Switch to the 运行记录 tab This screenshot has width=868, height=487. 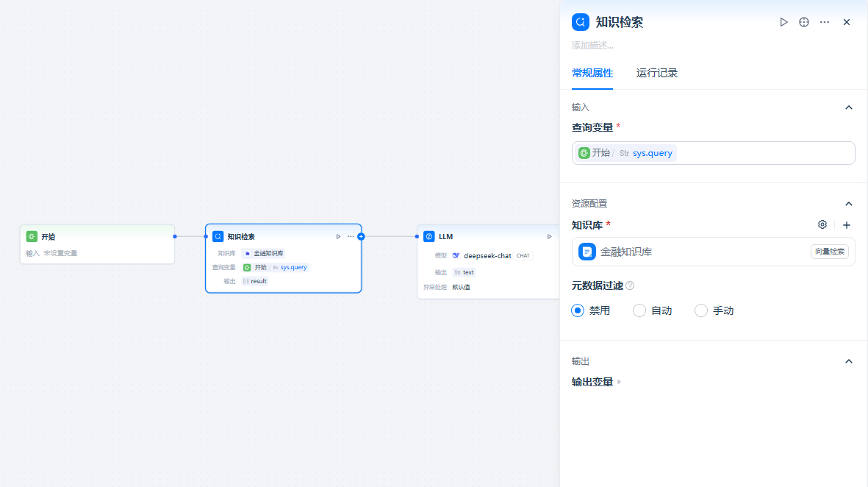[x=656, y=73]
